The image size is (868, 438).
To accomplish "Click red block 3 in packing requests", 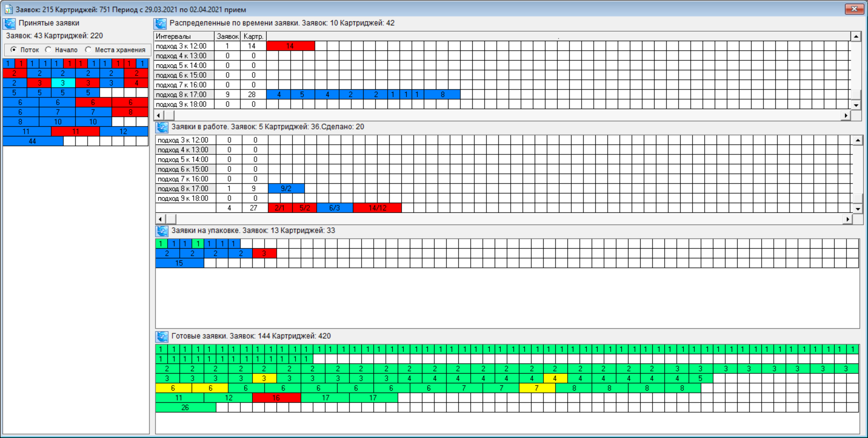I will [x=264, y=254].
